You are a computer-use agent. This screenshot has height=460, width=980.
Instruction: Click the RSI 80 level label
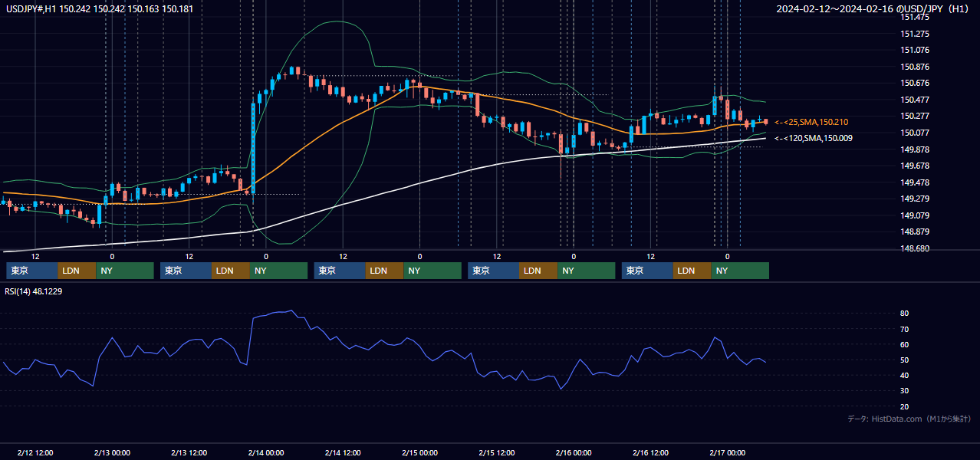(x=905, y=314)
